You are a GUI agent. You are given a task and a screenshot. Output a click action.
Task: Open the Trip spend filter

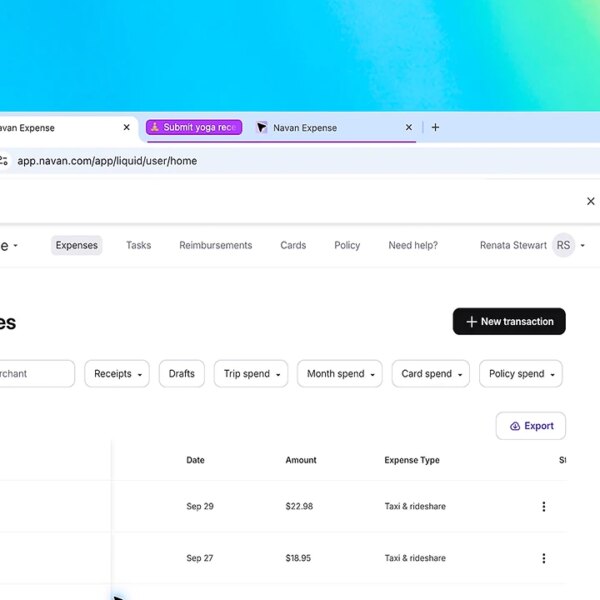[251, 373]
